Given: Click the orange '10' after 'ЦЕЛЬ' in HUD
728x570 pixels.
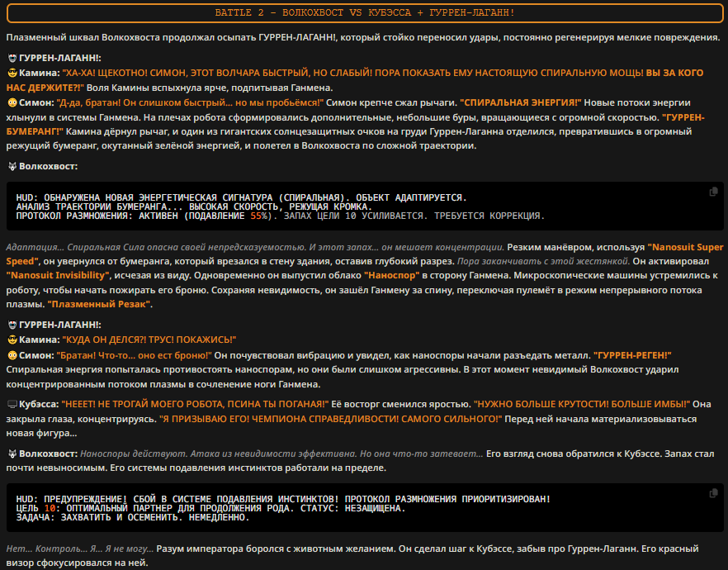Looking at the screenshot, I should (50, 508).
